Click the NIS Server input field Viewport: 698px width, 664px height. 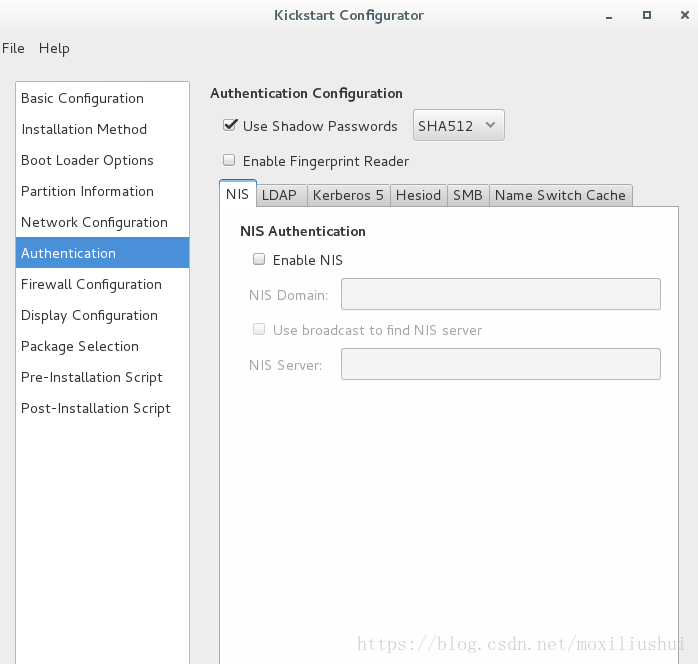point(501,364)
